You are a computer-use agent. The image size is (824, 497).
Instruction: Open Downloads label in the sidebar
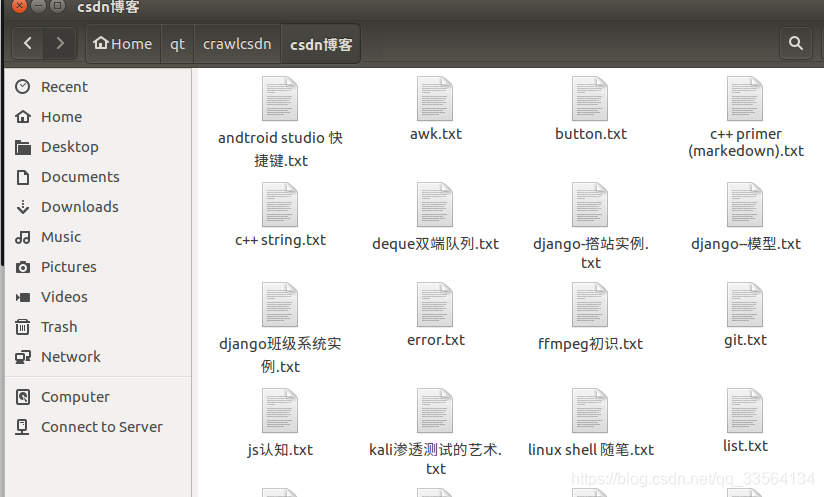tap(80, 207)
